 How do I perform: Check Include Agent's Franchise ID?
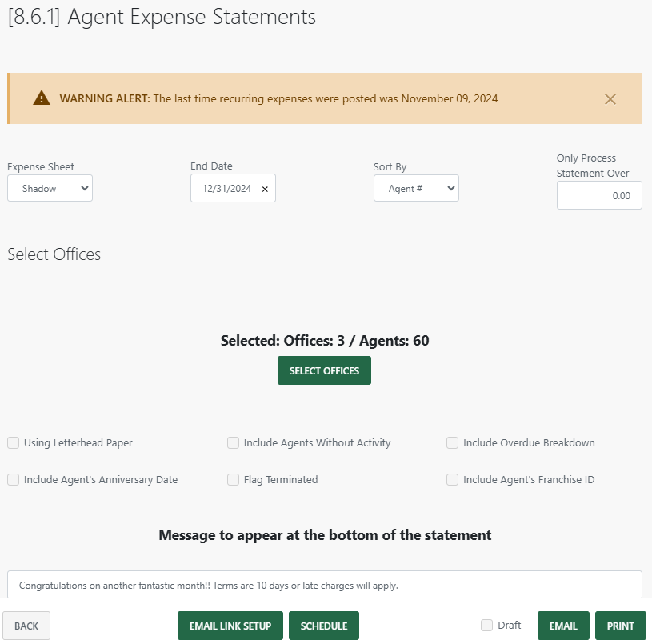point(452,479)
